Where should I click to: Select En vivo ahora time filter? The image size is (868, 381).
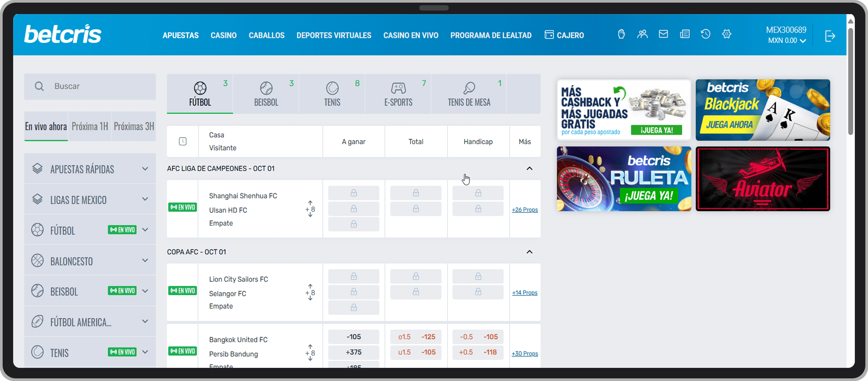[46, 126]
